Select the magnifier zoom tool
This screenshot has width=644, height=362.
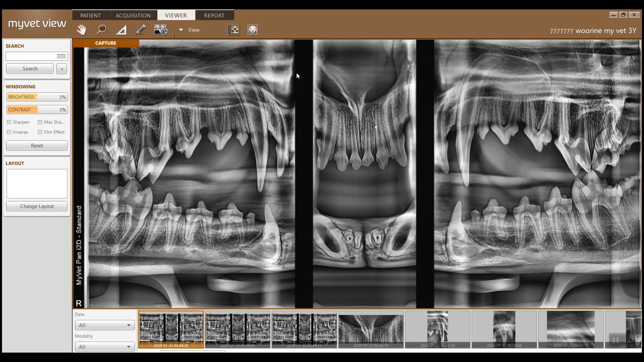(101, 30)
